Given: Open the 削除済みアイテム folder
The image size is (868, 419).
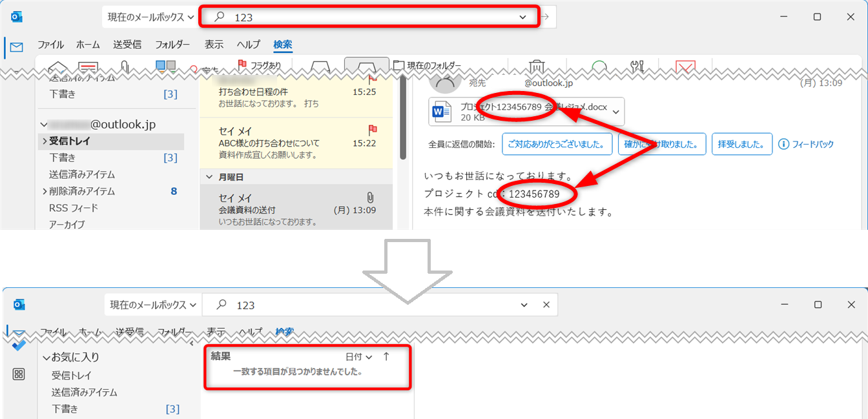Looking at the screenshot, I should click(x=82, y=191).
